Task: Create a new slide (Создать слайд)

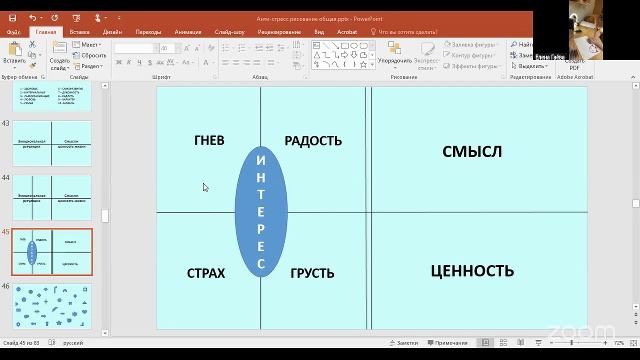Action: pos(60,56)
